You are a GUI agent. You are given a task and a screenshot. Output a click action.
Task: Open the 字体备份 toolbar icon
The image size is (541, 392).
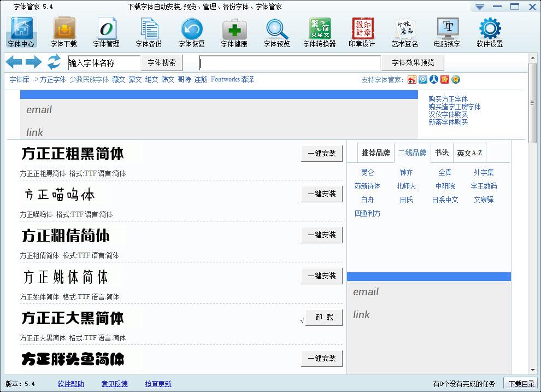tap(149, 32)
